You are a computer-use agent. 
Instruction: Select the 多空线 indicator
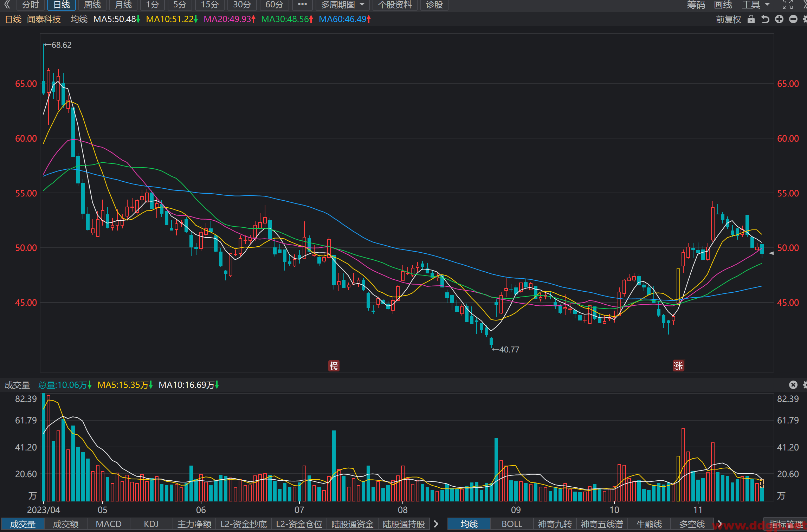click(692, 524)
